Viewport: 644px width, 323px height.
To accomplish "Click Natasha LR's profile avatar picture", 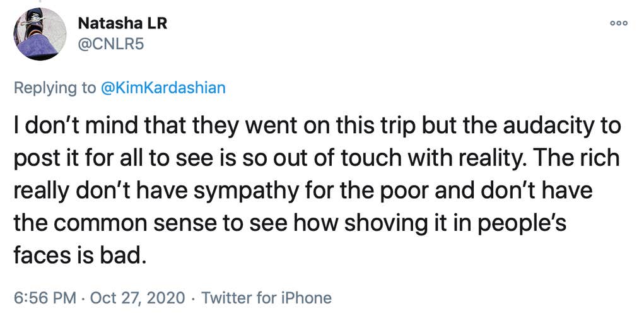I will 40,34.
